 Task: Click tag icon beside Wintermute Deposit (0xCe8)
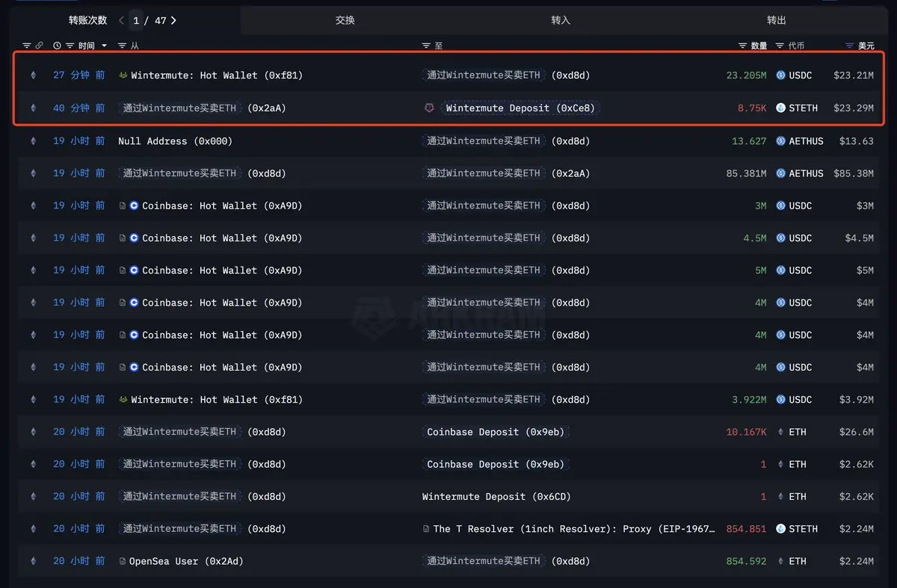(429, 108)
